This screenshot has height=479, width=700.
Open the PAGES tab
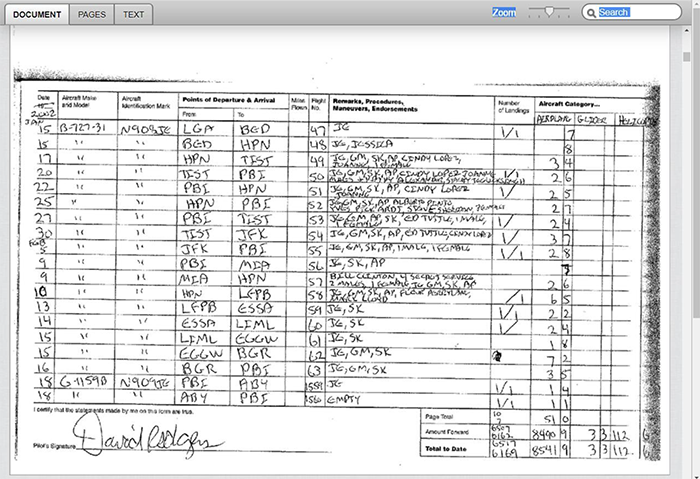click(x=92, y=14)
